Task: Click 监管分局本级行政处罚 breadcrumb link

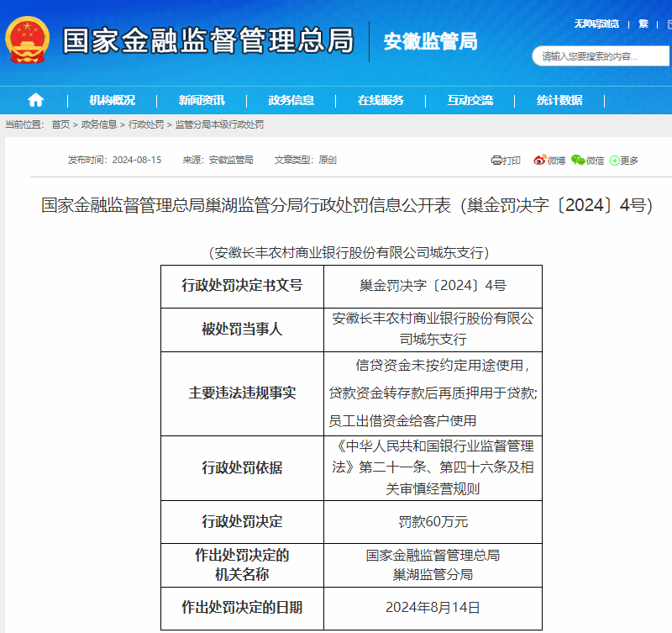Action: (x=219, y=124)
